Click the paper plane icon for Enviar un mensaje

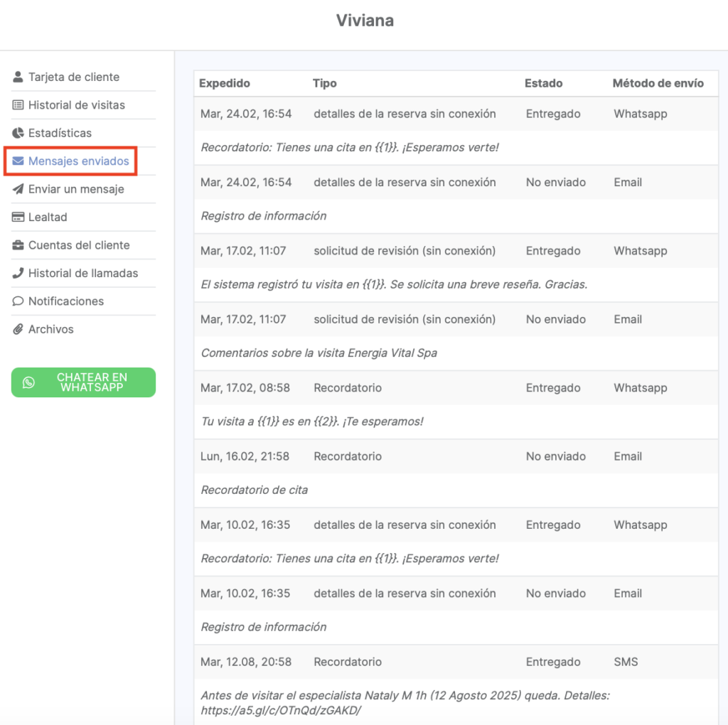tap(18, 189)
